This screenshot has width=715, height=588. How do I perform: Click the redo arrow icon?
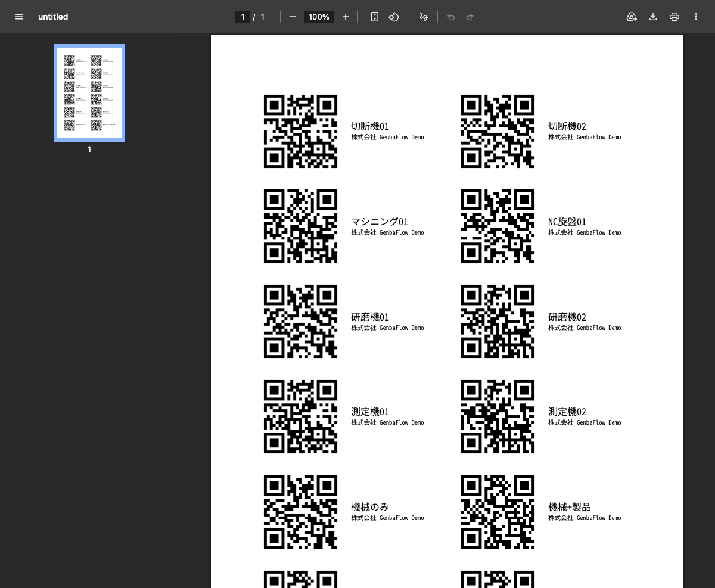[x=470, y=17]
